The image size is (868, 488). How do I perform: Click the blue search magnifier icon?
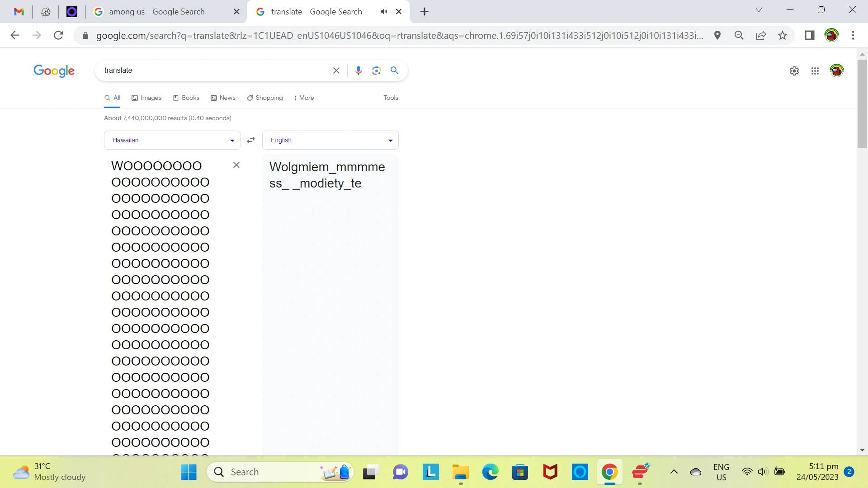(x=394, y=70)
